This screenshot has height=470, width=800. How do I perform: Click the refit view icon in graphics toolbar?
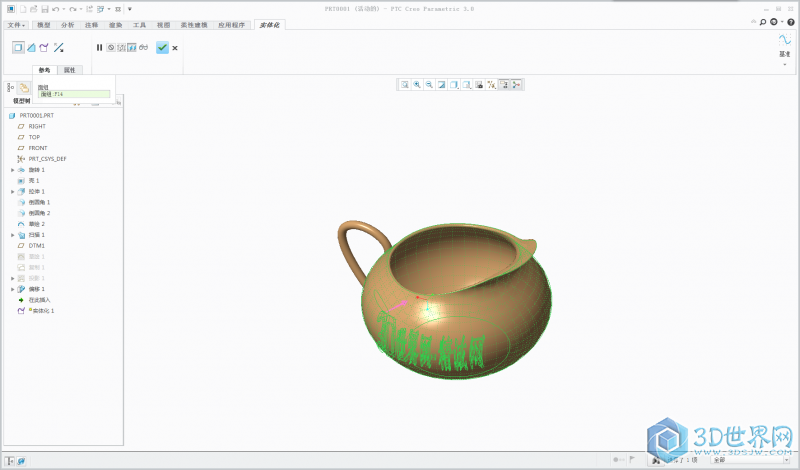(405, 85)
